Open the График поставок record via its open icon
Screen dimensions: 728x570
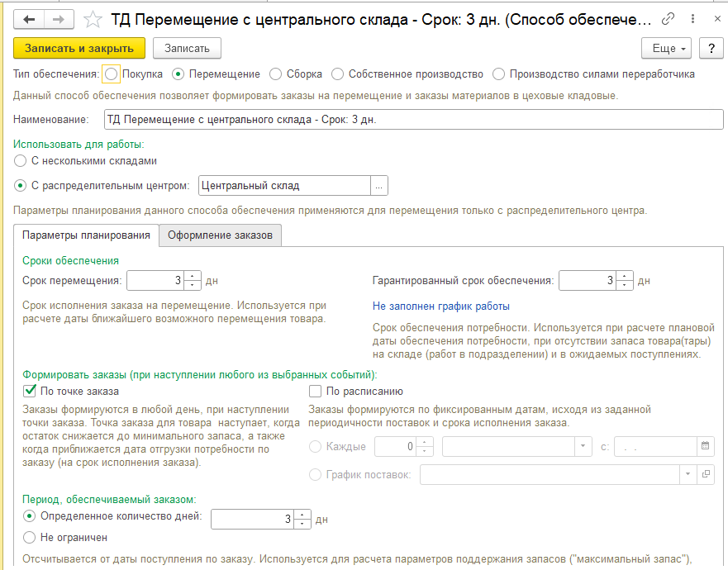(x=706, y=474)
